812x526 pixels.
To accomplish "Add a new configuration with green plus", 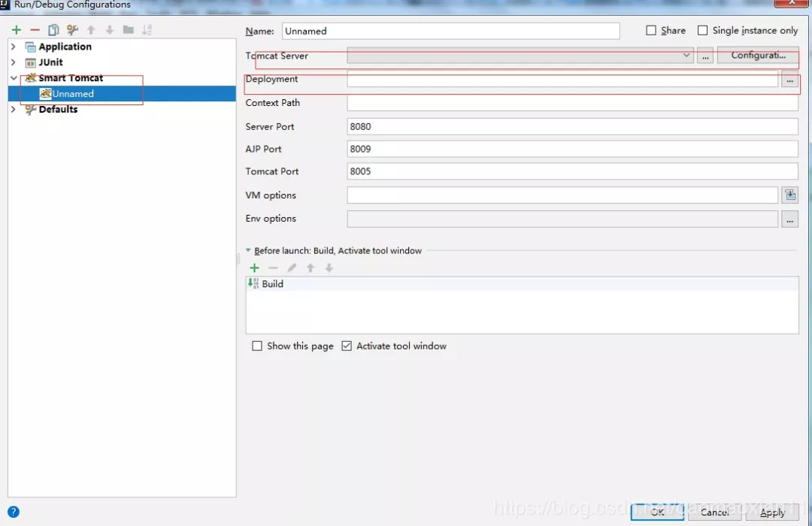I will click(17, 30).
